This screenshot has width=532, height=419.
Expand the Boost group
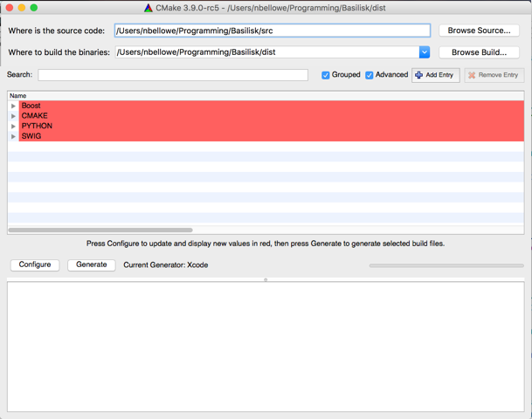13,106
